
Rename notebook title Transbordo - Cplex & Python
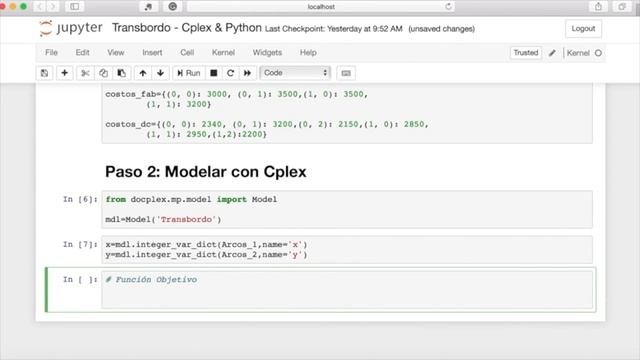click(187, 28)
